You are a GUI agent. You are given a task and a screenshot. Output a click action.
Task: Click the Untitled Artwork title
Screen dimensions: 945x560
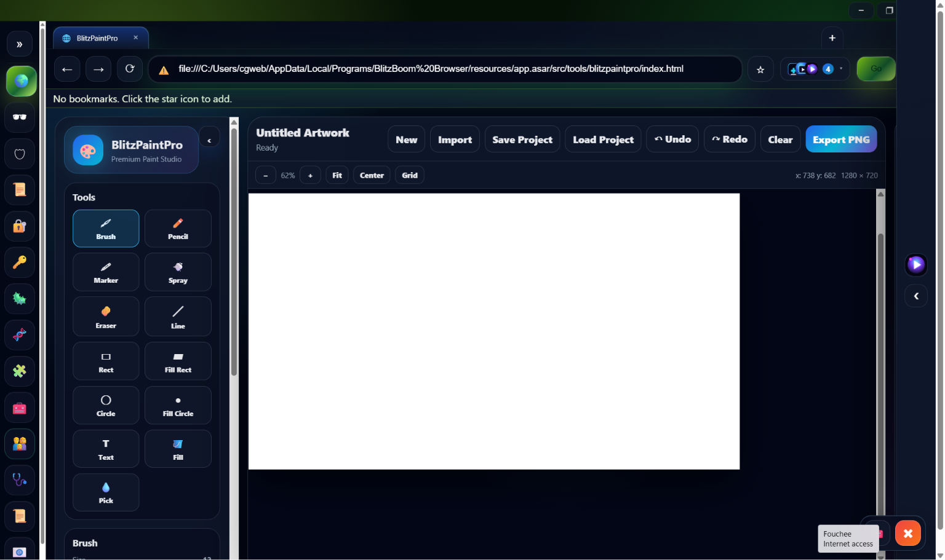(x=303, y=133)
